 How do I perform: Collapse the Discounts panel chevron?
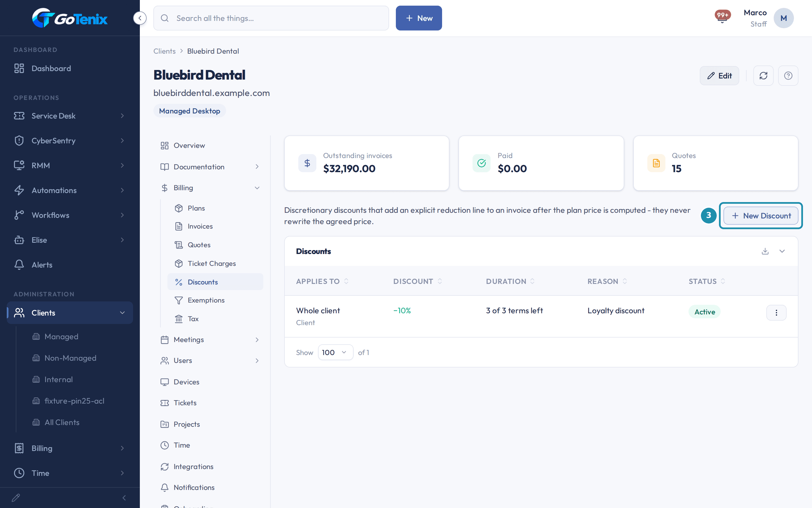(x=782, y=251)
